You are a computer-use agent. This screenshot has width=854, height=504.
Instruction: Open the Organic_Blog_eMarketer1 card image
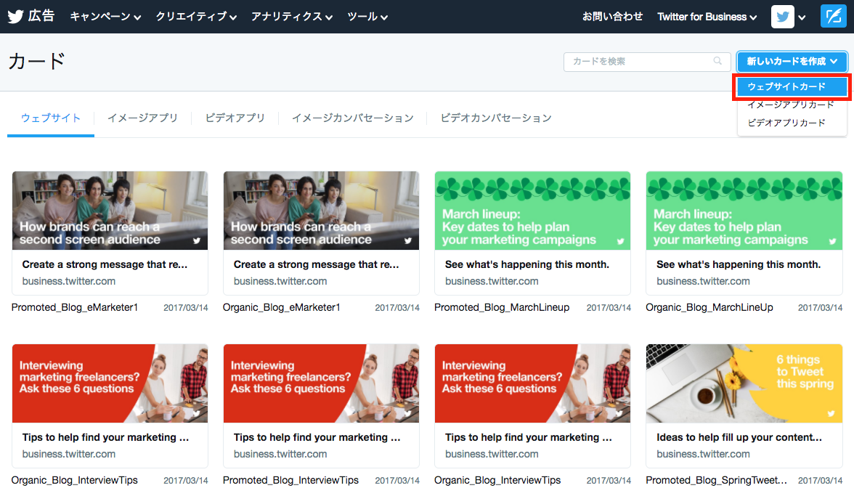coord(321,211)
